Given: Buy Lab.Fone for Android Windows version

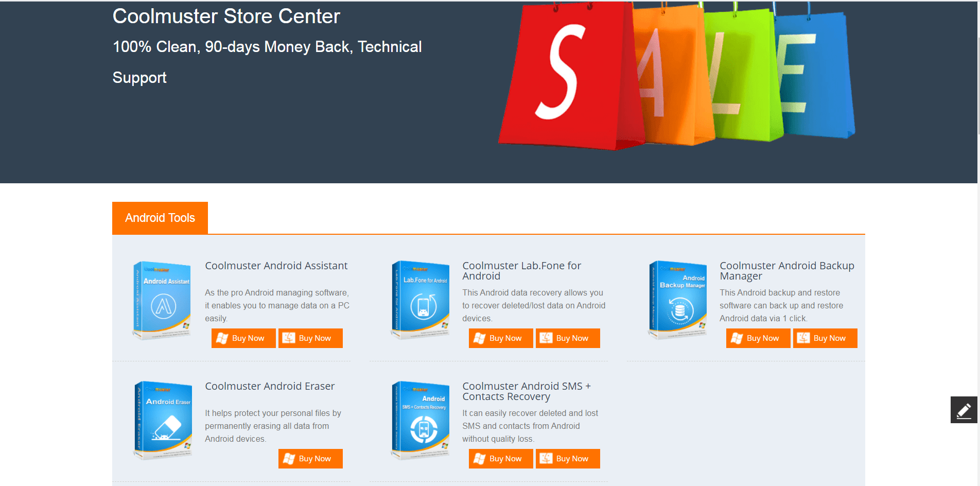Looking at the screenshot, I should click(501, 338).
